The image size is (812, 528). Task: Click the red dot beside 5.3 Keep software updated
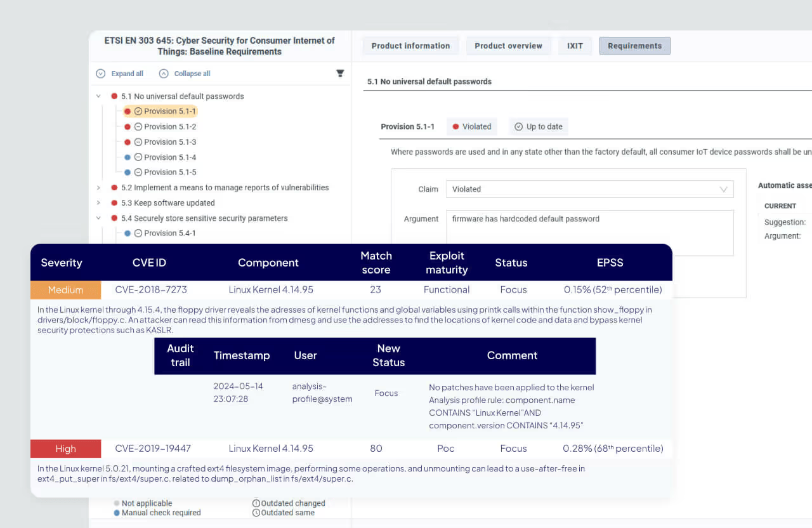pyautogui.click(x=114, y=203)
